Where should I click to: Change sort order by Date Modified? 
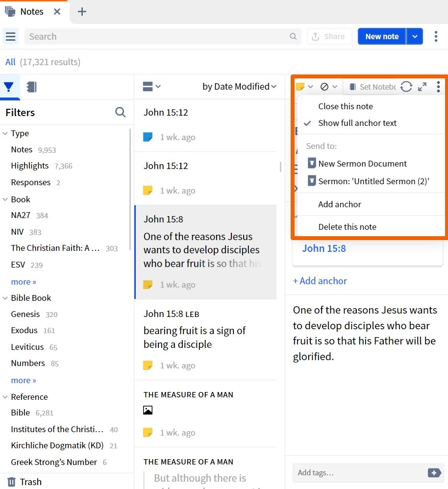tap(239, 86)
